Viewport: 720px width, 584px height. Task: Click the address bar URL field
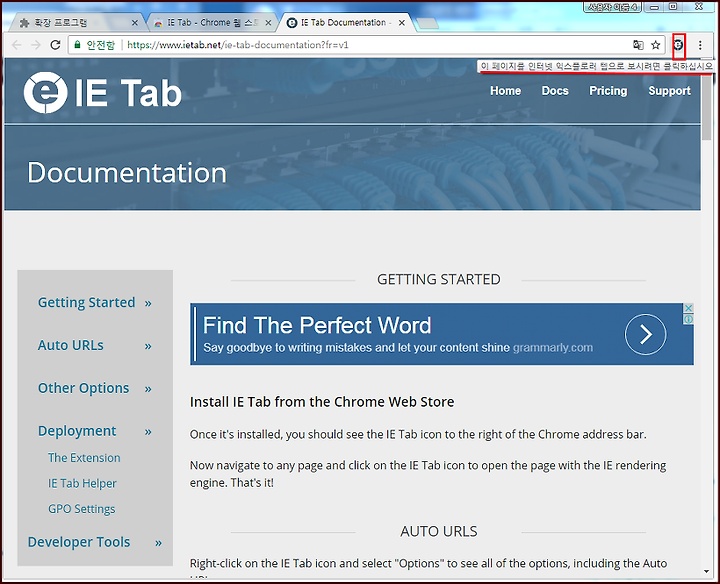tap(367, 45)
